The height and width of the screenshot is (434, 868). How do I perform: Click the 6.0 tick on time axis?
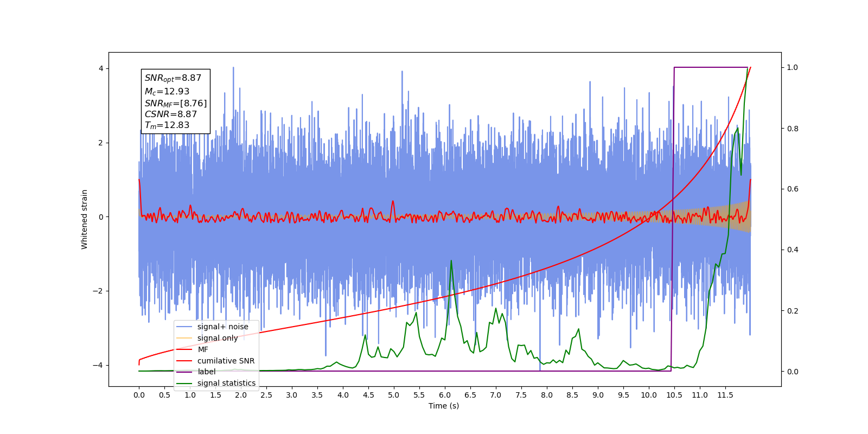point(445,395)
